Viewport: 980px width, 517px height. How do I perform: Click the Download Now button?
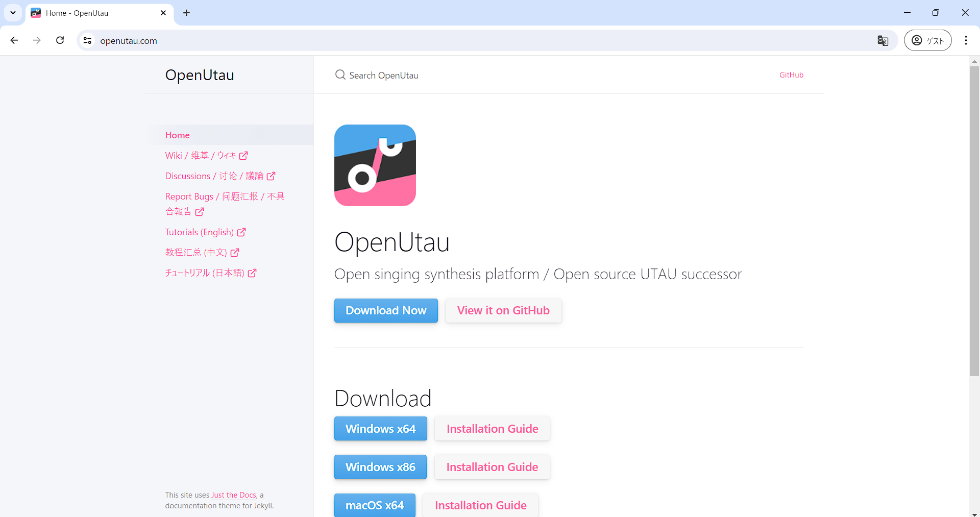coord(386,310)
